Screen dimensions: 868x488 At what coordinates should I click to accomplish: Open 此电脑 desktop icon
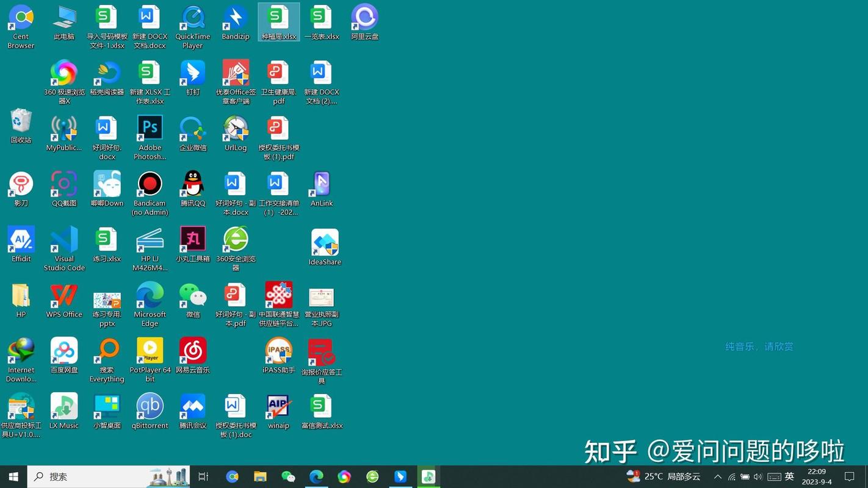(64, 18)
